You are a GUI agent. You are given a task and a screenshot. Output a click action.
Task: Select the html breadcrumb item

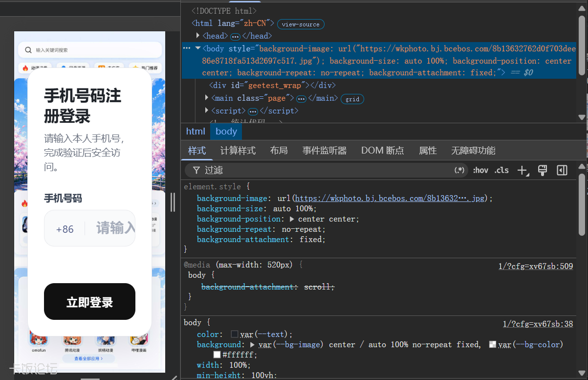tap(196, 131)
